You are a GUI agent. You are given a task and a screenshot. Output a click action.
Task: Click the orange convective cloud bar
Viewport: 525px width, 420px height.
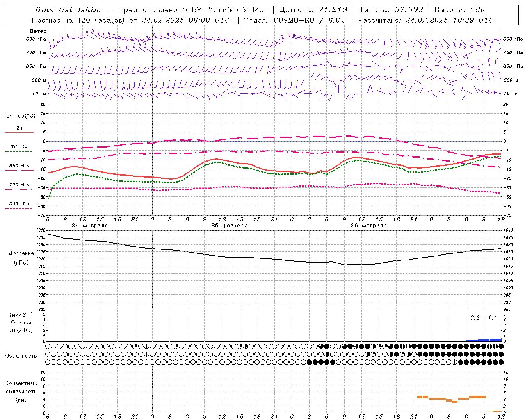tap(451, 398)
